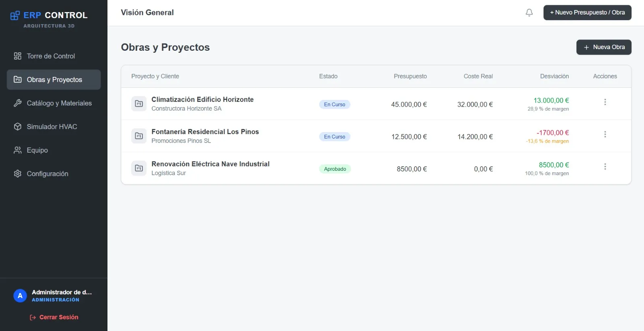Click the Catálogo y Materiales wrench icon
The height and width of the screenshot is (331, 644).
click(17, 103)
